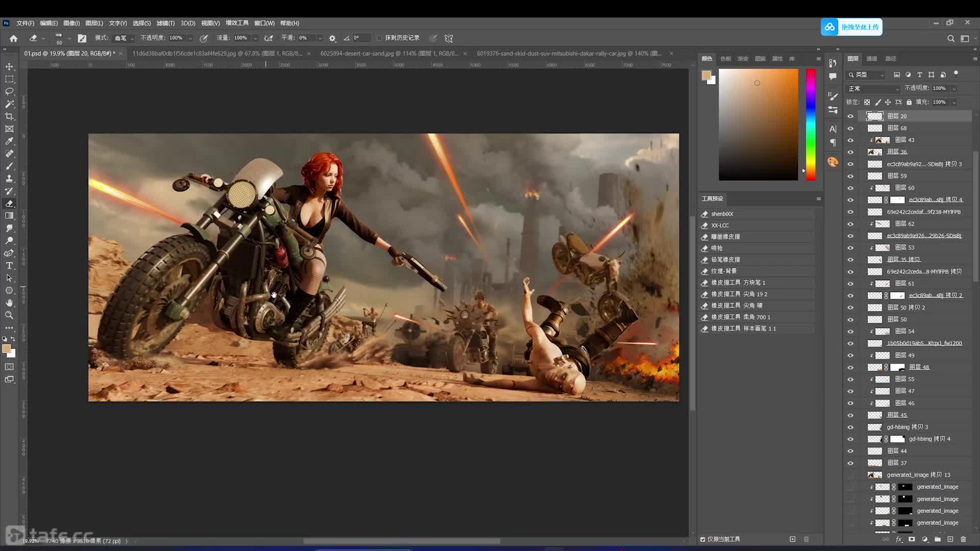Open the 流量 flow dropdown arrow
980x551 pixels.
pyautogui.click(x=255, y=38)
